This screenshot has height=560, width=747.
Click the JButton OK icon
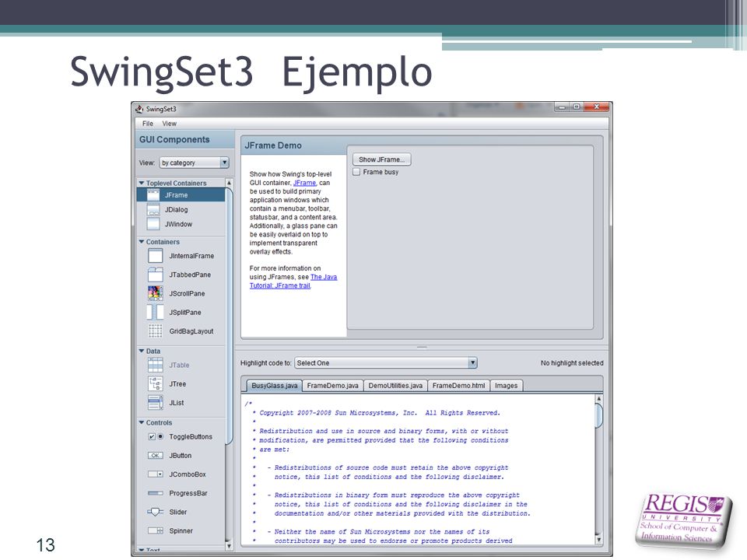(x=156, y=455)
